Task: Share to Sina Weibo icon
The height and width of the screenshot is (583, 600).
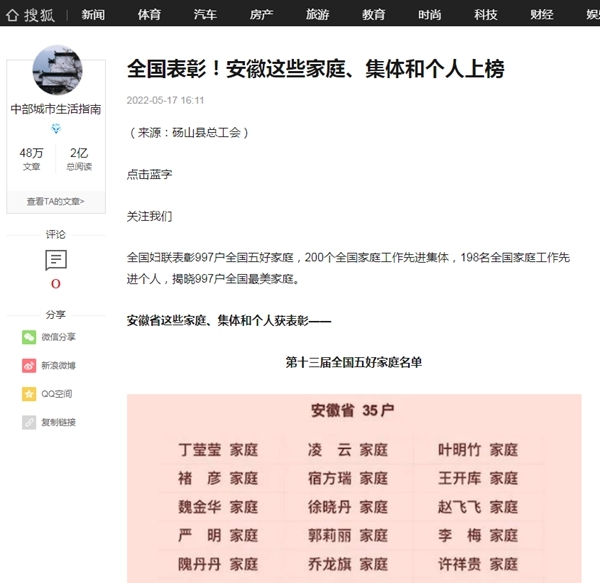Action: click(x=29, y=366)
